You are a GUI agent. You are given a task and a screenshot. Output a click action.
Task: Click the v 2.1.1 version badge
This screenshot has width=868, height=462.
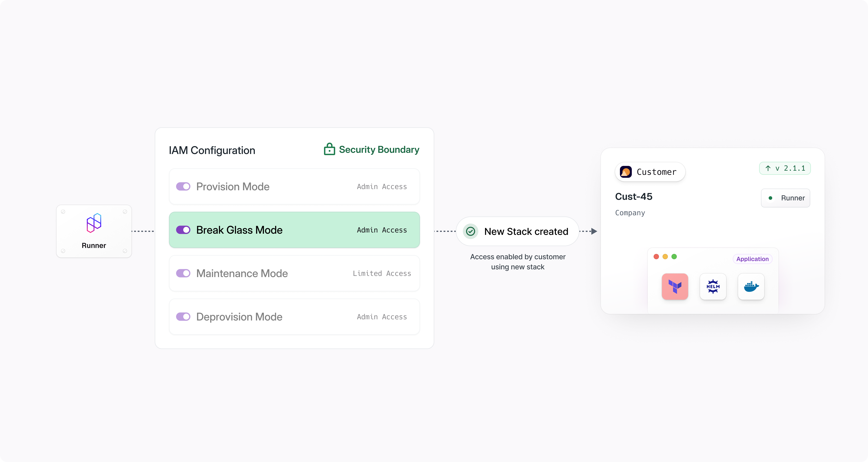coord(785,168)
